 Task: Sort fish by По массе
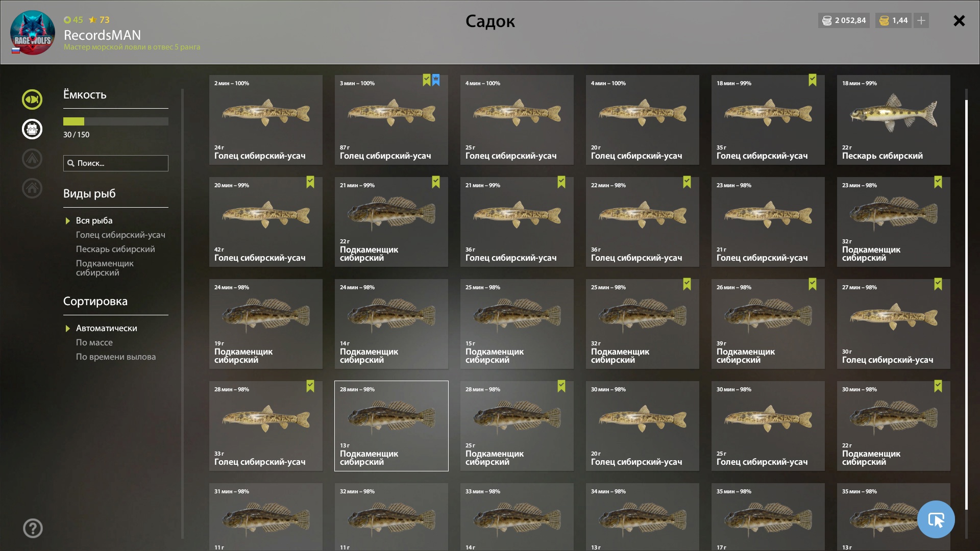tap(94, 342)
